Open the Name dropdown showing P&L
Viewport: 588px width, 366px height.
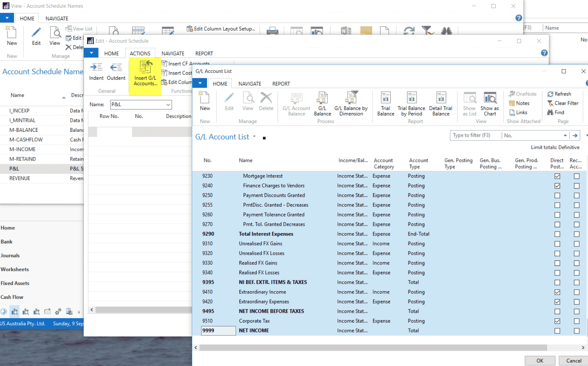tap(168, 105)
